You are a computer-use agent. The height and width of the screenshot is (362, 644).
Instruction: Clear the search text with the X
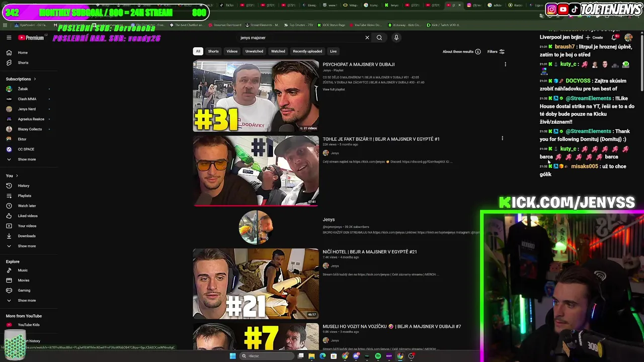[x=367, y=38]
